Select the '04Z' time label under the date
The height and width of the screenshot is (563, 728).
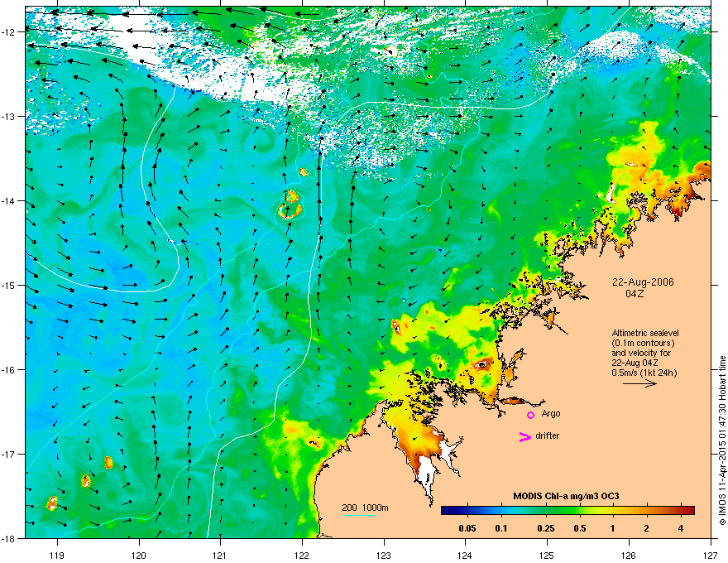635,294
